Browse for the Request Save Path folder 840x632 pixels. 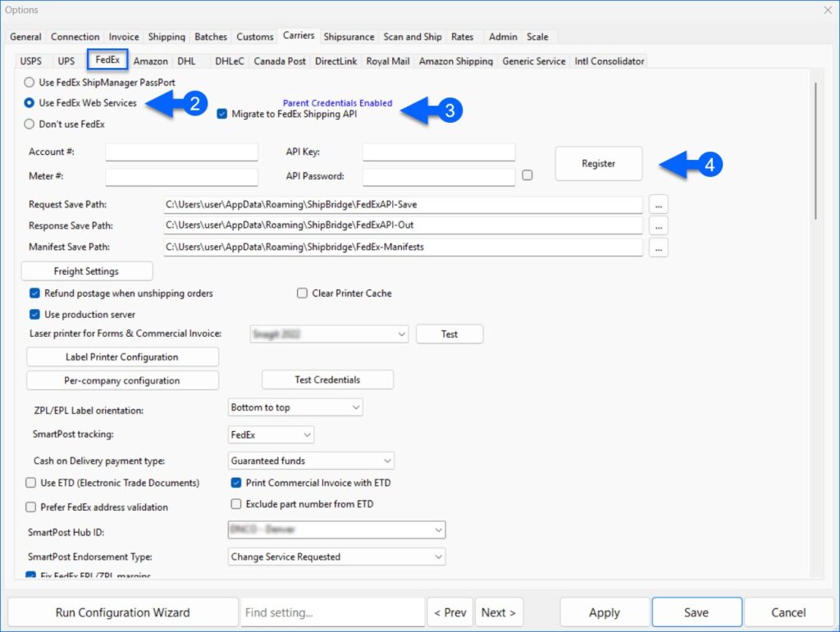[x=658, y=204]
